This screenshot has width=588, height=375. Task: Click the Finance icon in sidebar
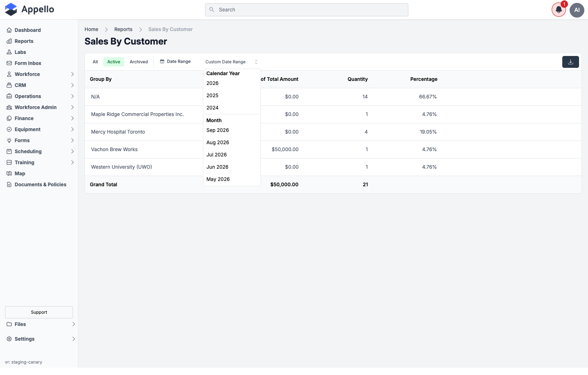(x=9, y=118)
